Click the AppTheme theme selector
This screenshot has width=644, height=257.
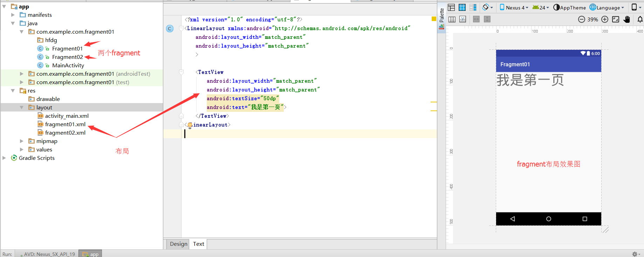tap(569, 7)
